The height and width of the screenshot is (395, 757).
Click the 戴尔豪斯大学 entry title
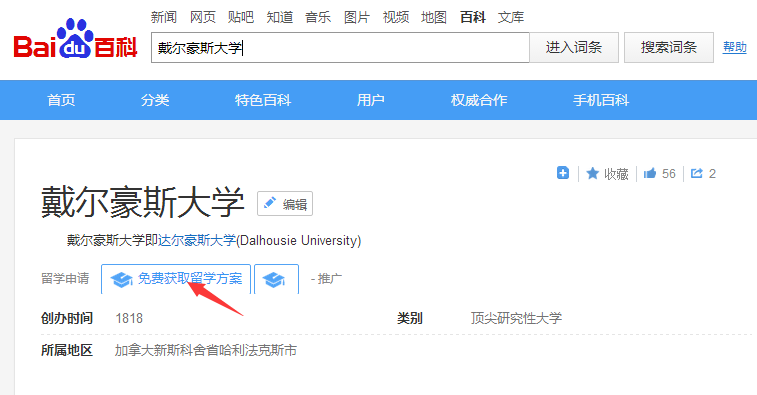[x=142, y=202]
